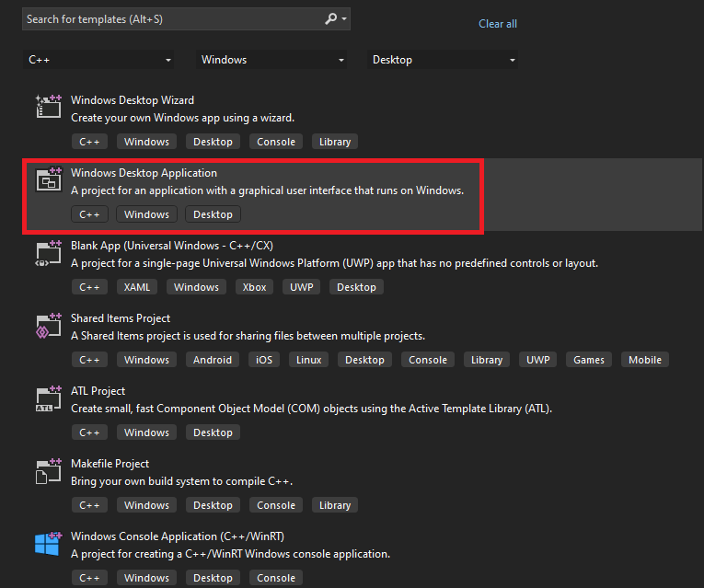Click the Windows Console Application WinRT icon
The width and height of the screenshot is (704, 588).
coord(48,543)
